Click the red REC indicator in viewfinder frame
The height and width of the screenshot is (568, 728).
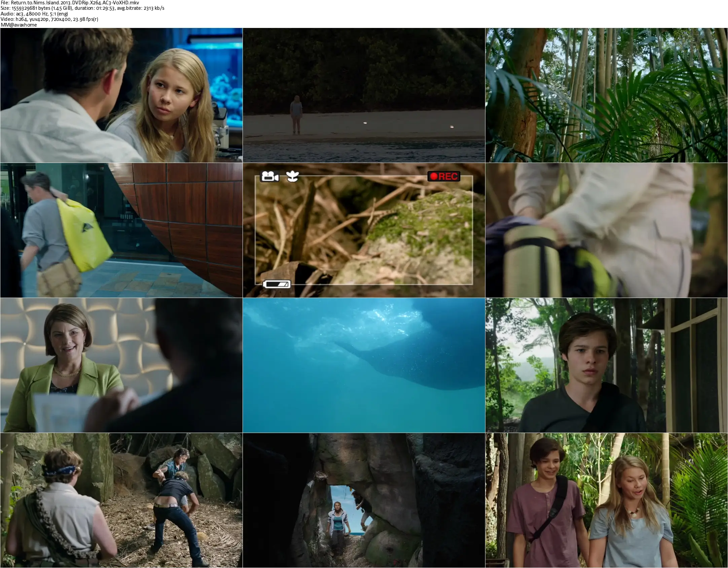point(444,176)
